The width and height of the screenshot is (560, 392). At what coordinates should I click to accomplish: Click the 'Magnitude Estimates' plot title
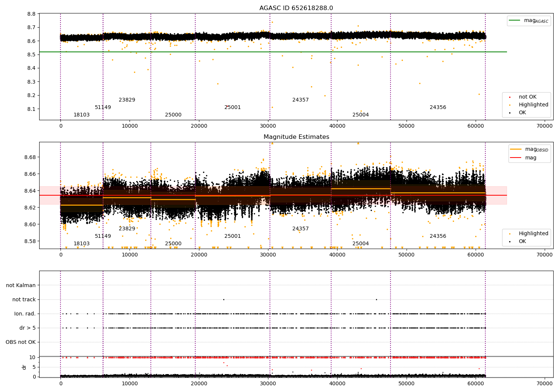coord(296,137)
